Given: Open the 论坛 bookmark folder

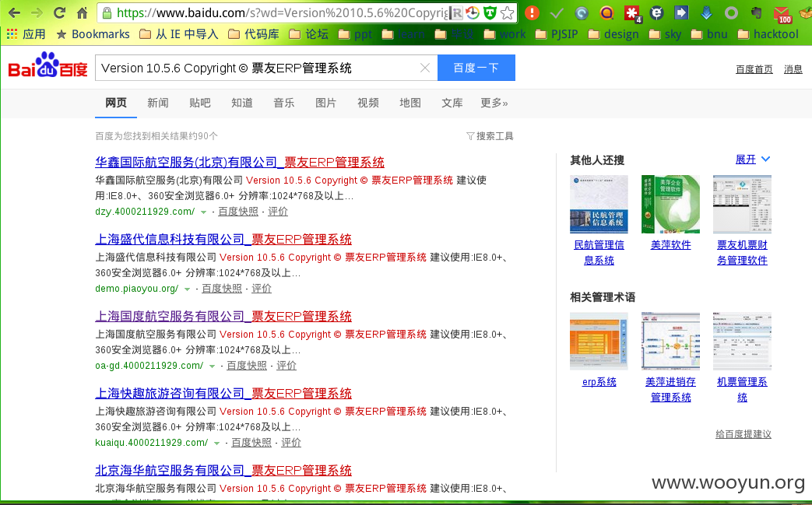Looking at the screenshot, I should point(308,34).
